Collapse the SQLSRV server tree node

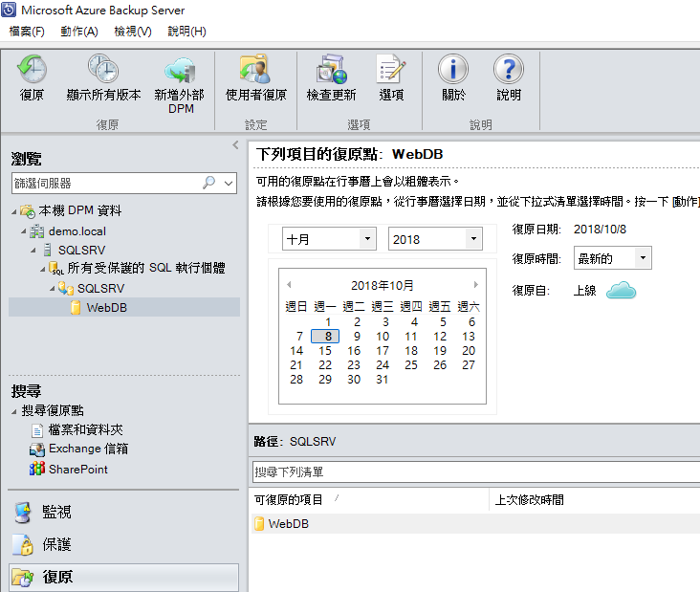coord(33,250)
